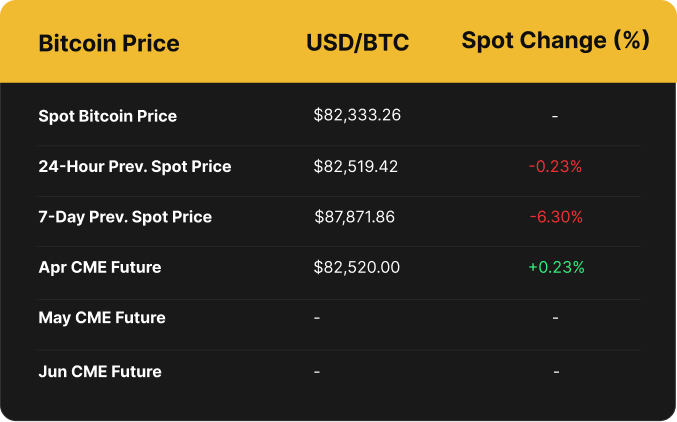
Task: Select the 24-Hour Prev. Spot Price label
Action: click(x=134, y=166)
